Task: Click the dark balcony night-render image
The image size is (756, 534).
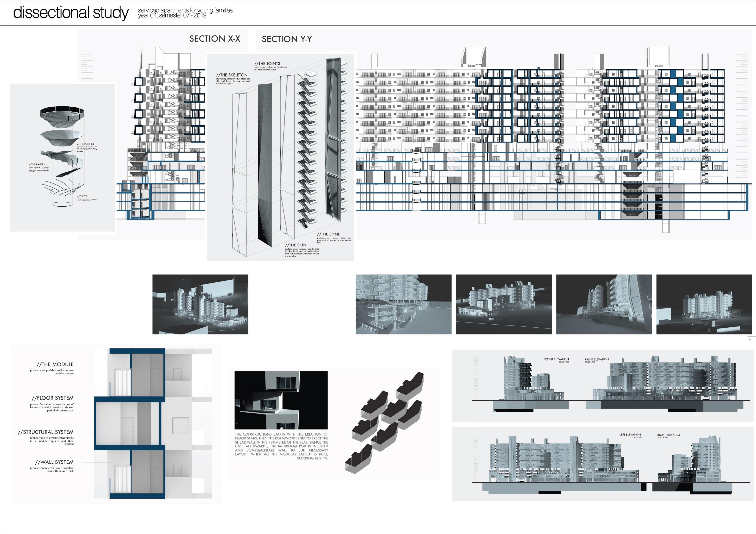Action: (x=281, y=400)
